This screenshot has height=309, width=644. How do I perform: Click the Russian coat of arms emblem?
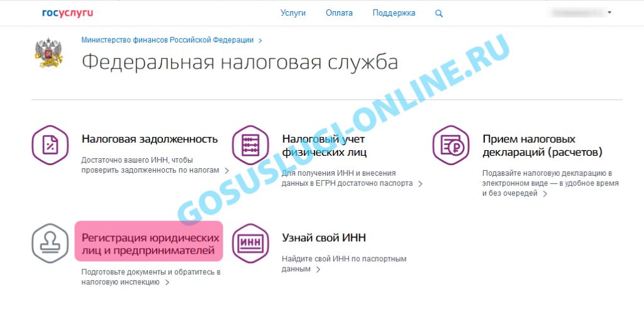[x=48, y=54]
